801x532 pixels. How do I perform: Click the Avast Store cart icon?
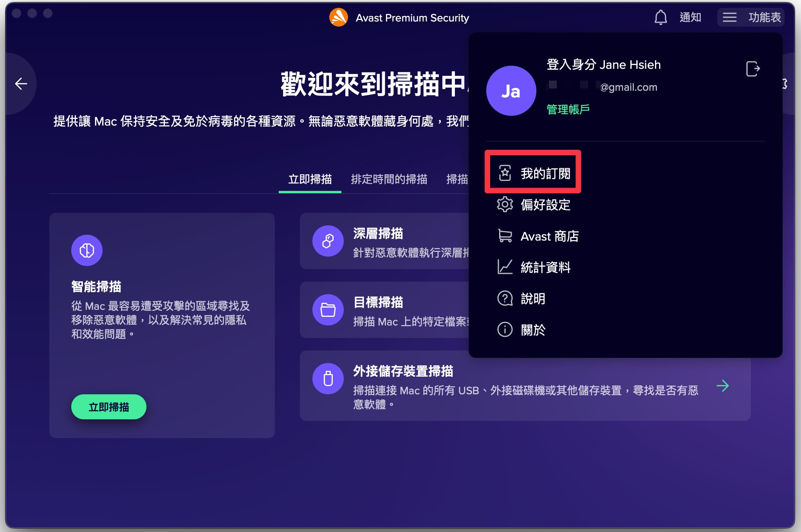tap(505, 236)
